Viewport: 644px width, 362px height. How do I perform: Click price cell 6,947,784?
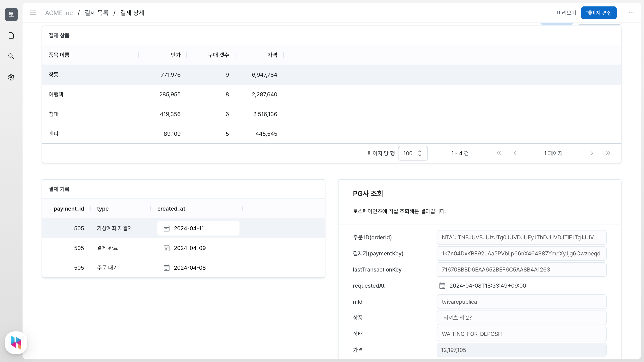pos(264,74)
